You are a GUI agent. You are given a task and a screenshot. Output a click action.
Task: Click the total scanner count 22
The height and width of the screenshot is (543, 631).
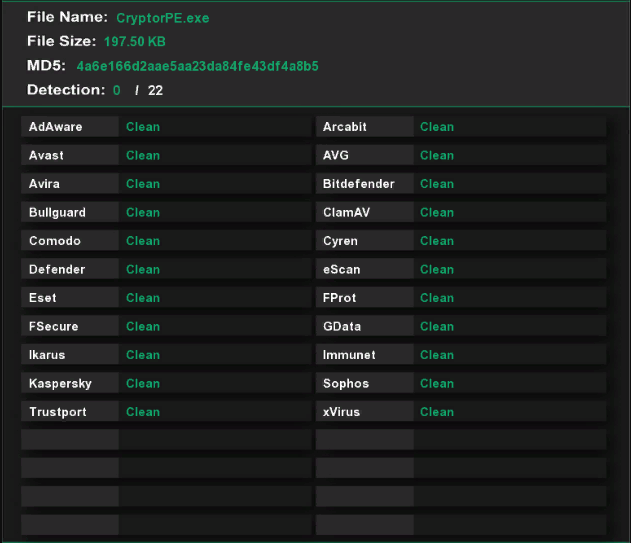155,90
